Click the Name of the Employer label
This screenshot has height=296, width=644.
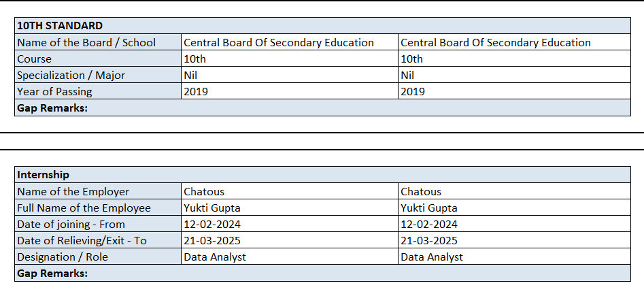pyautogui.click(x=73, y=191)
